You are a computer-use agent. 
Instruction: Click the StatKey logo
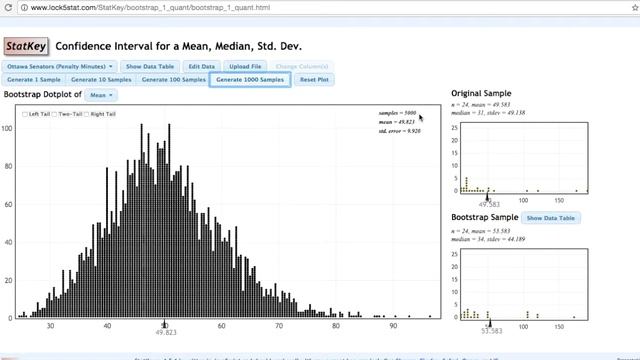click(26, 46)
